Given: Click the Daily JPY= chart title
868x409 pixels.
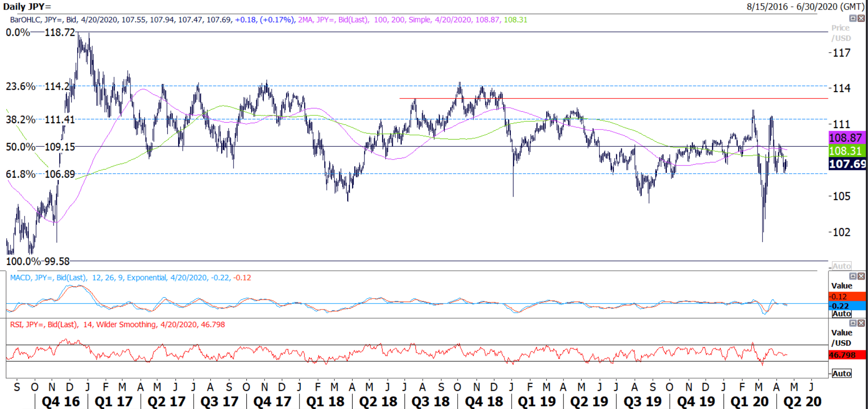Looking at the screenshot, I should click(27, 6).
